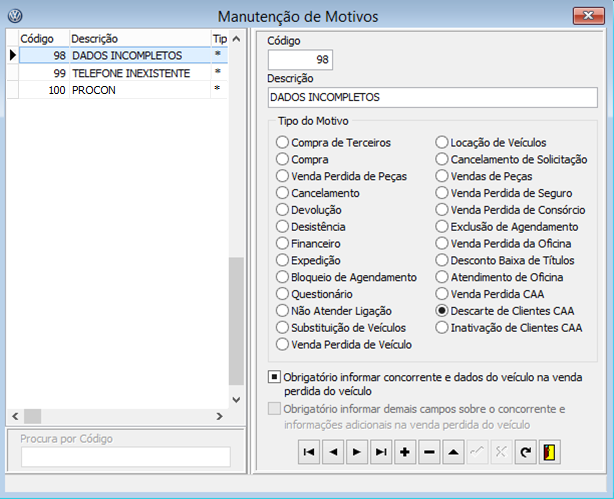Image resolution: width=614 pixels, height=499 pixels.
Task: Click the post changes checkmark button
Action: coord(477,452)
